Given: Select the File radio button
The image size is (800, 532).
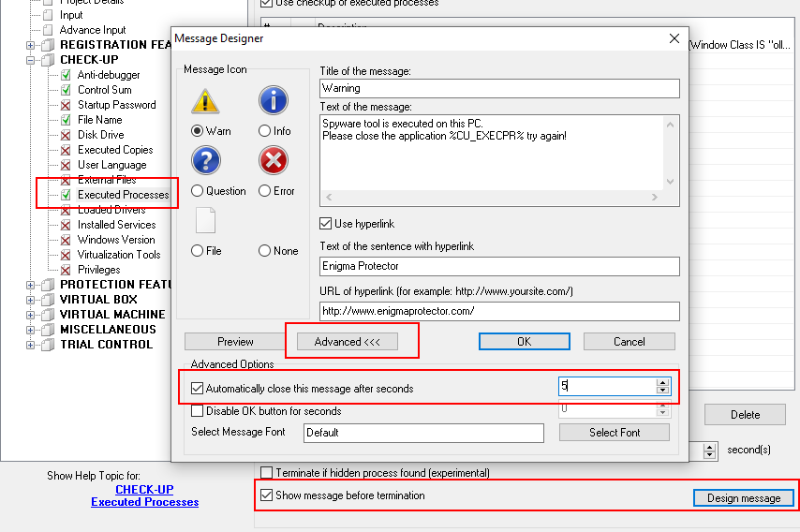Looking at the screenshot, I should click(x=197, y=250).
